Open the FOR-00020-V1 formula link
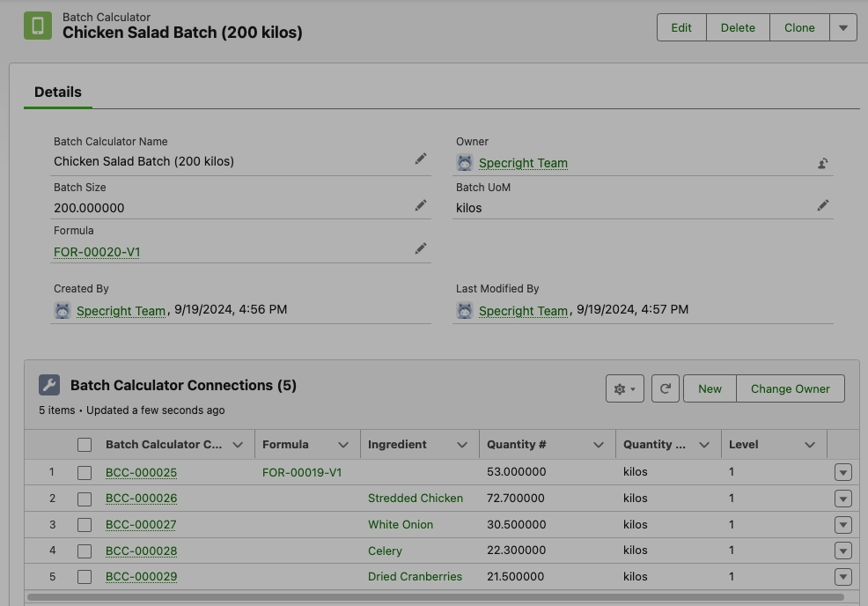This screenshot has height=606, width=868. coord(97,252)
